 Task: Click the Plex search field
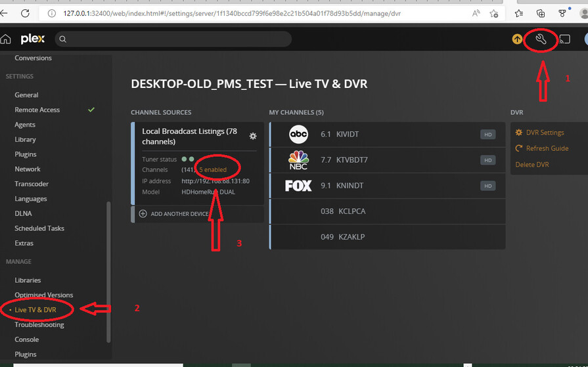pos(173,39)
